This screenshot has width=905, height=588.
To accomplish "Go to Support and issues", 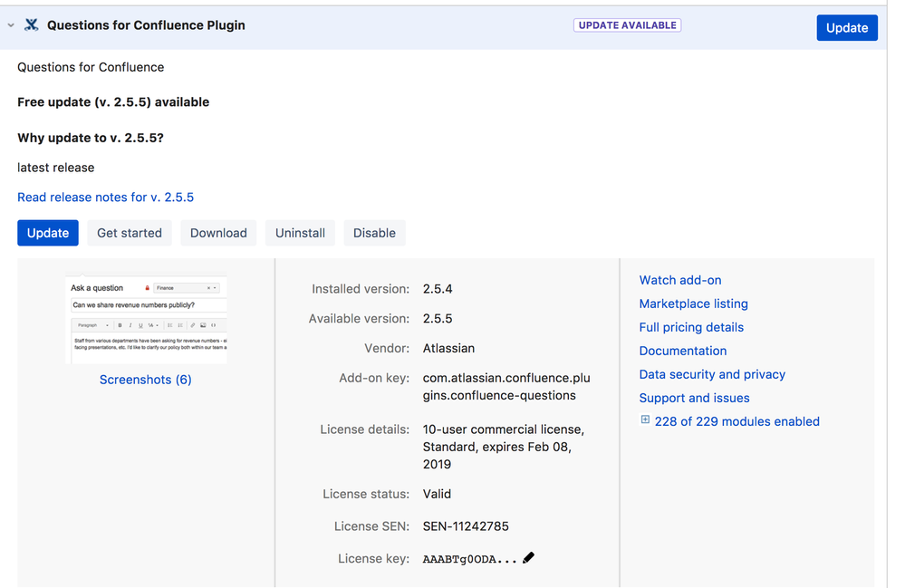I will pos(694,399).
